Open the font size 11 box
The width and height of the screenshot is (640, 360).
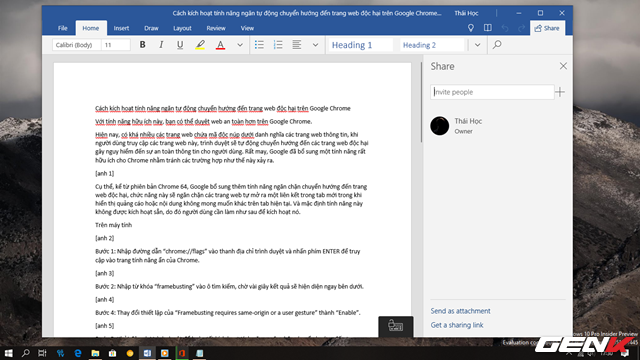click(116, 45)
